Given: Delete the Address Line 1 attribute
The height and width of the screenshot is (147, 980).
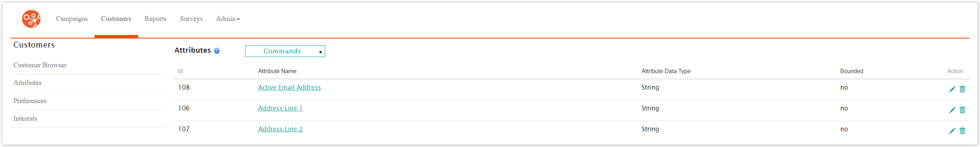Looking at the screenshot, I should [x=962, y=110].
